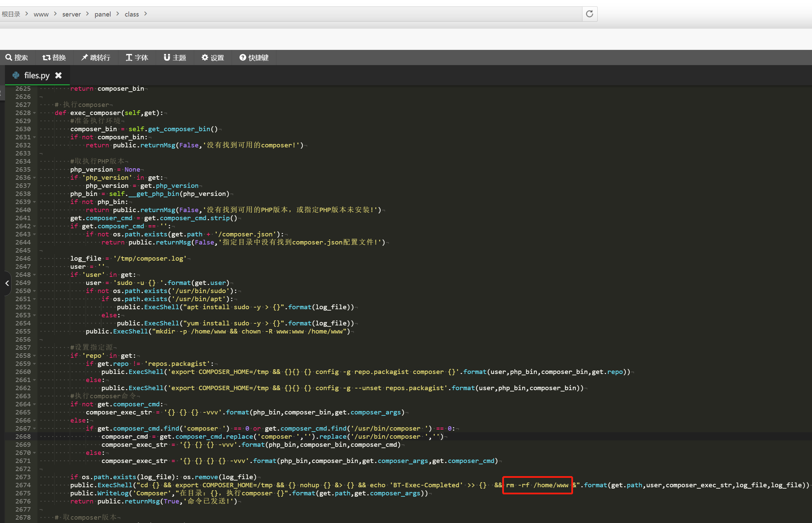Fold code block at line 2659
The height and width of the screenshot is (523, 812).
pyautogui.click(x=34, y=364)
